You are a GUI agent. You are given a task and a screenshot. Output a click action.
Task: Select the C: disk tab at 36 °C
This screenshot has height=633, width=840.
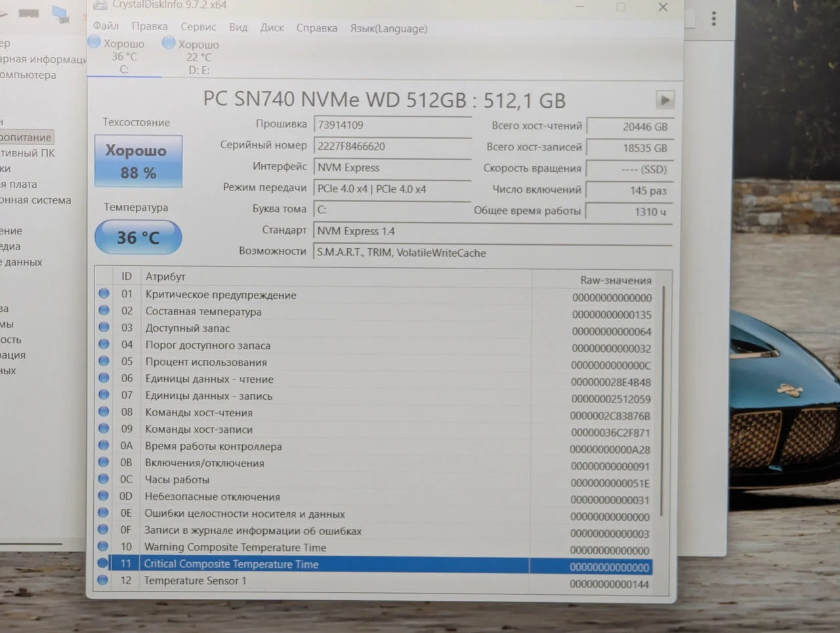(124, 56)
